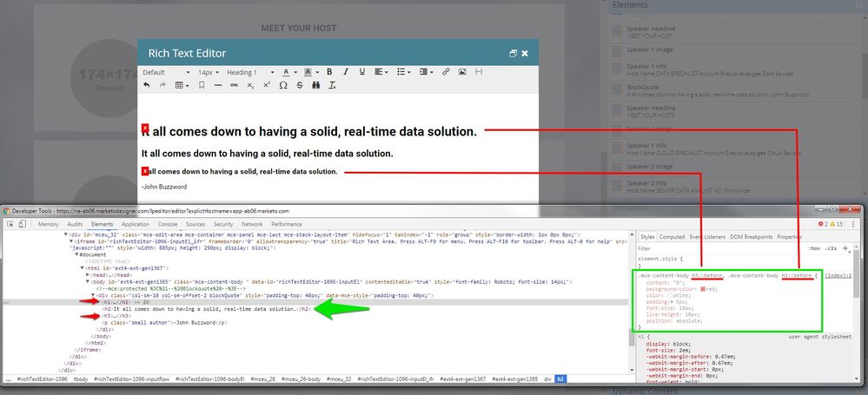Image resolution: width=868 pixels, height=395 pixels.
Task: Insert an image via the picture icon
Action: pyautogui.click(x=462, y=72)
